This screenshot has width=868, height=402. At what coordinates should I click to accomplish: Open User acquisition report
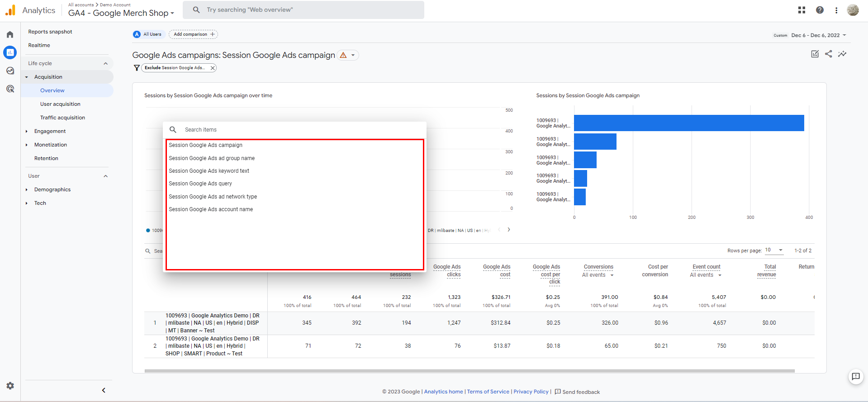(60, 104)
